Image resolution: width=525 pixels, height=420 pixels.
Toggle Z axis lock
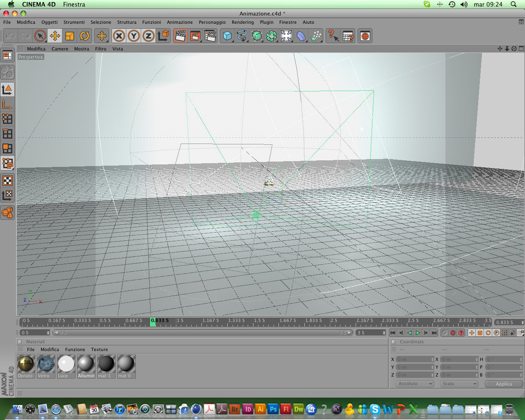click(x=148, y=36)
